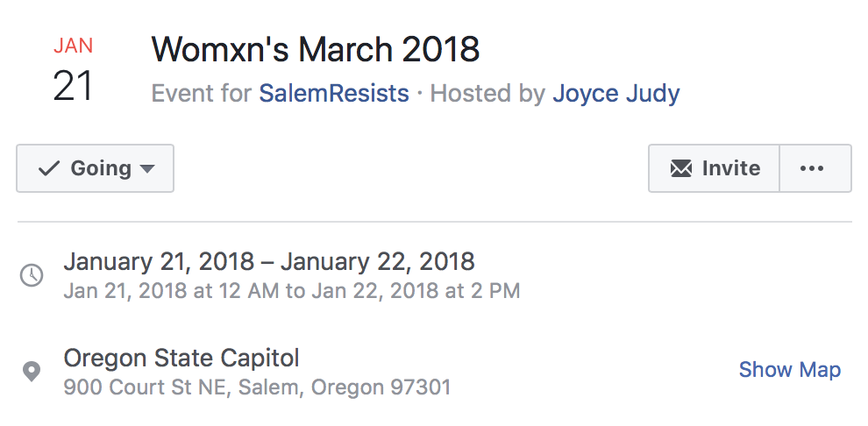Click the Womxn's March 2018 event title
Screen dimensions: 868x426
[x=316, y=49]
